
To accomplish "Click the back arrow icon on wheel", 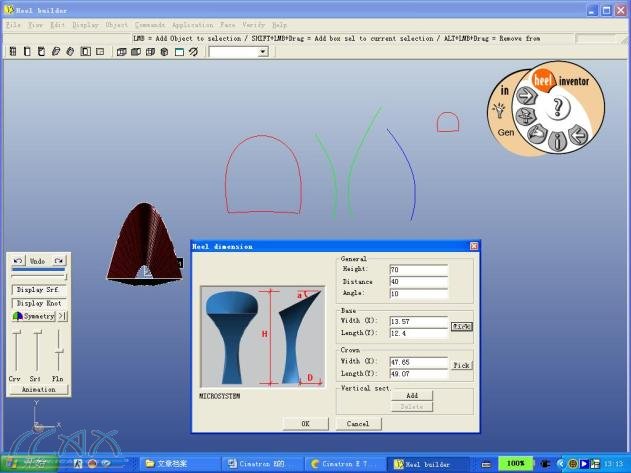I will [x=576, y=135].
